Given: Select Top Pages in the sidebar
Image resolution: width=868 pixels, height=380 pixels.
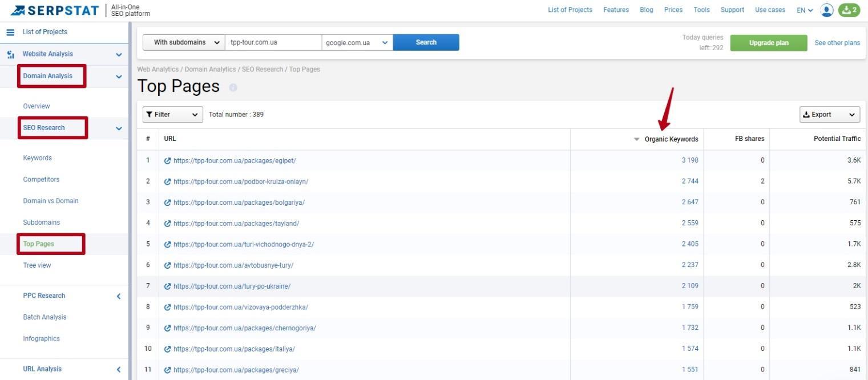Looking at the screenshot, I should [39, 244].
